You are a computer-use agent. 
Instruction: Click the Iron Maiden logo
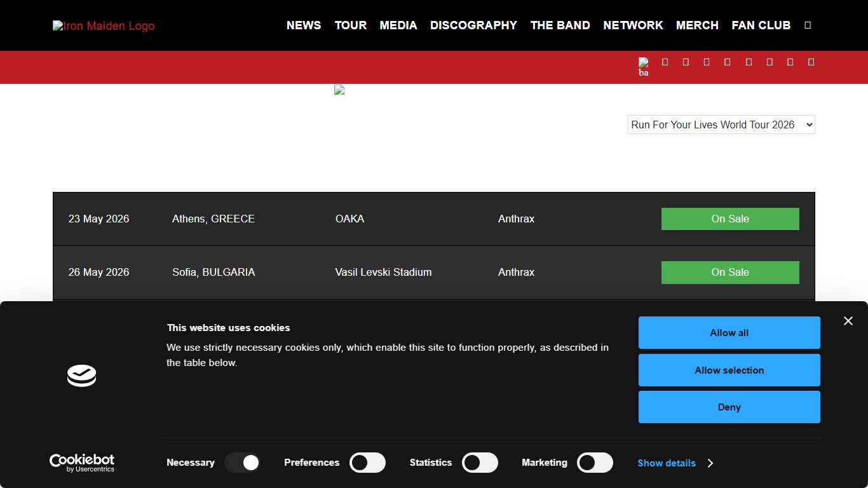point(104,26)
